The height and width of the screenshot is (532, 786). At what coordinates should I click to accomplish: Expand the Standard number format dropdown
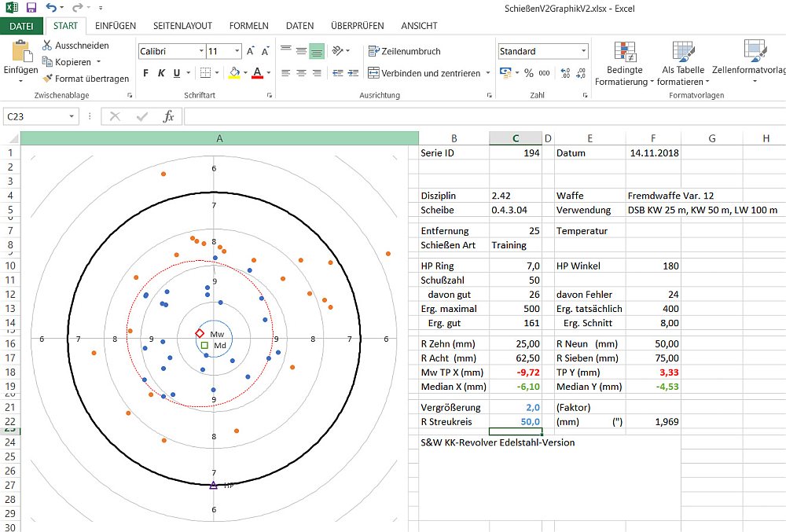pyautogui.click(x=583, y=51)
